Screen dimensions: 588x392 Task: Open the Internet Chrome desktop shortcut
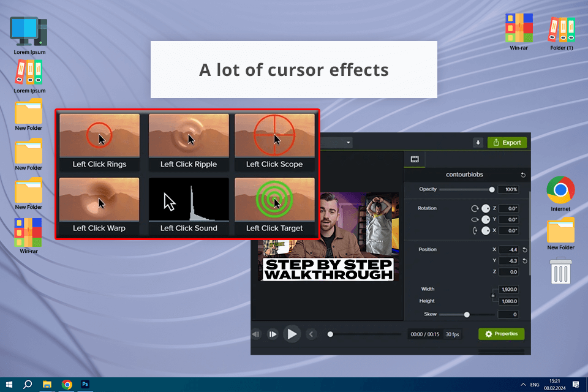pyautogui.click(x=560, y=194)
